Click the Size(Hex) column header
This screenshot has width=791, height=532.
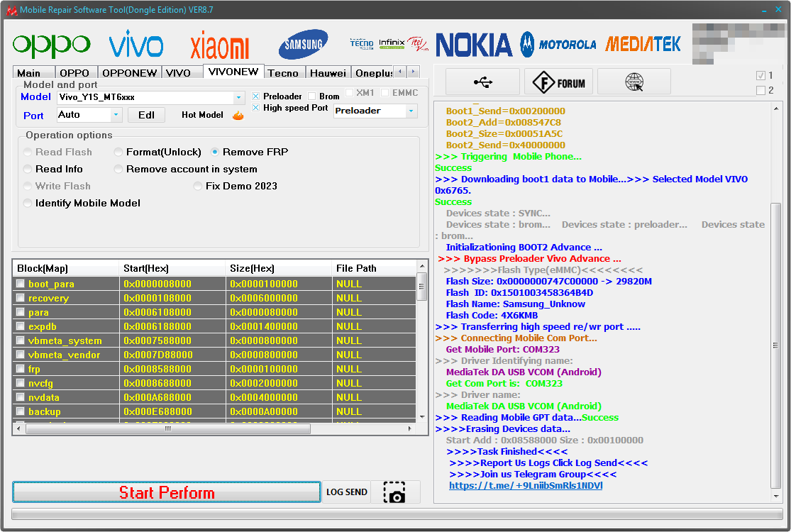coord(279,268)
